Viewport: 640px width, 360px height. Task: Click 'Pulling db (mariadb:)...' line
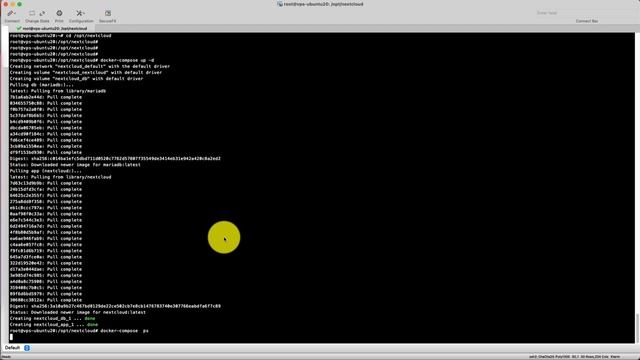pos(42,84)
